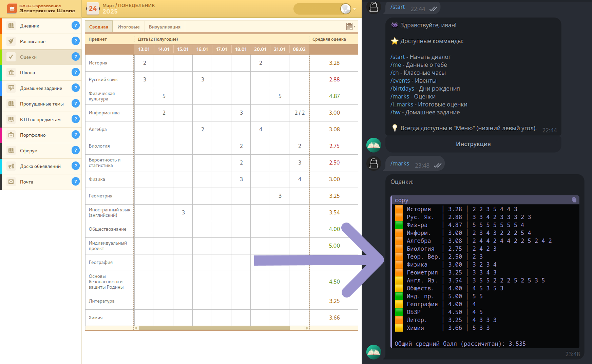
Task: Click the 3.66 average for Химия
Action: [x=334, y=318]
